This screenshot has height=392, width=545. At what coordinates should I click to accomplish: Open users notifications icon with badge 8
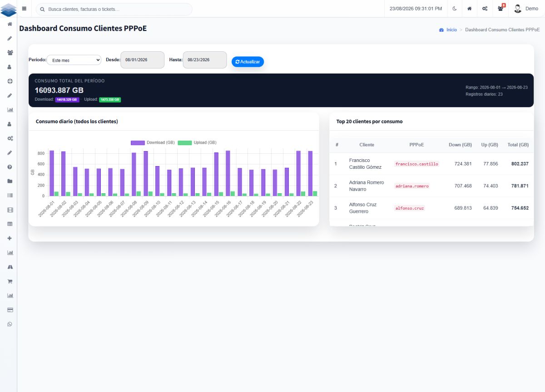pyautogui.click(x=500, y=8)
